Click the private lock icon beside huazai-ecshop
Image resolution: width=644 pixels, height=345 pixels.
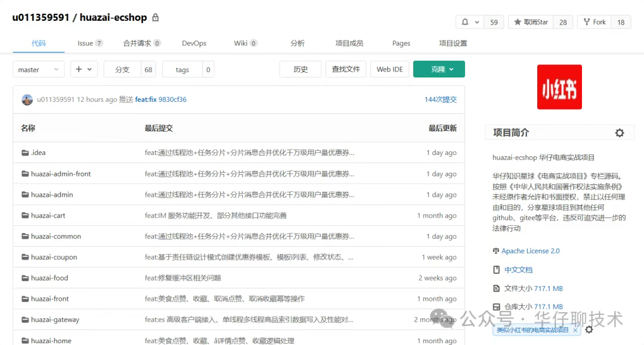pyautogui.click(x=155, y=18)
